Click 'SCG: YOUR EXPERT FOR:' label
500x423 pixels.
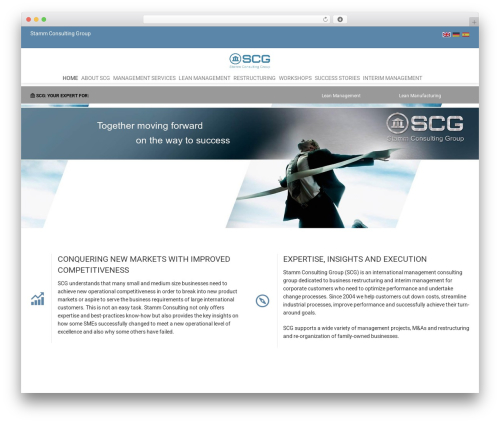(x=62, y=95)
